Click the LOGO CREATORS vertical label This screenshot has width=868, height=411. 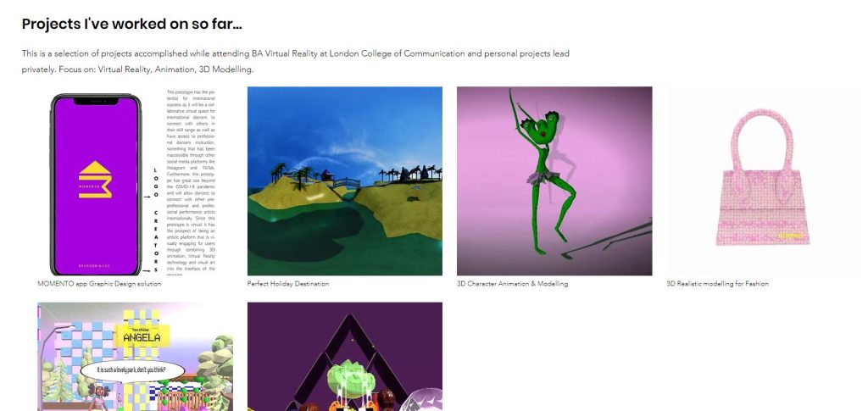click(x=156, y=220)
